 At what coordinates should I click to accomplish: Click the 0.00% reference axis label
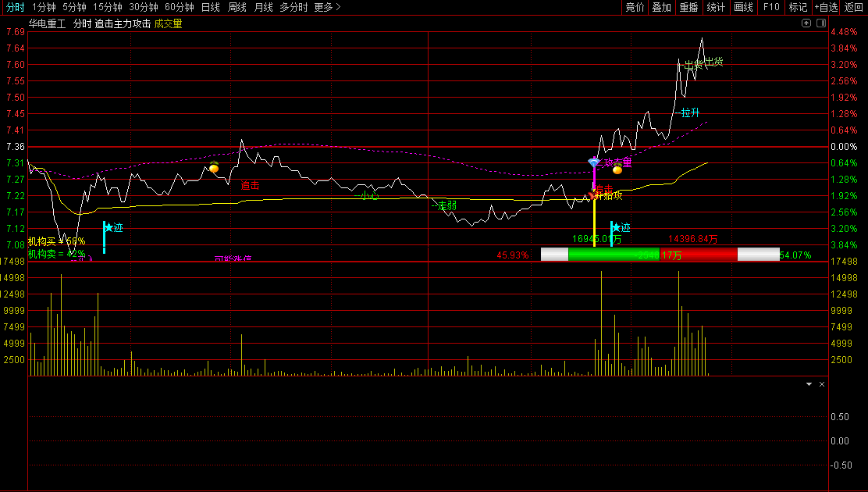coord(845,147)
